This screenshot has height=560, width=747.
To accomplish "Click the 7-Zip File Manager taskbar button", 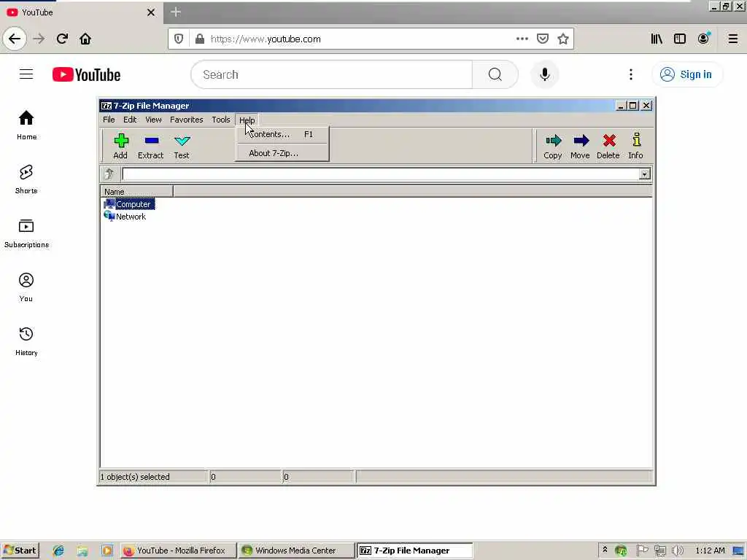I will point(414,551).
